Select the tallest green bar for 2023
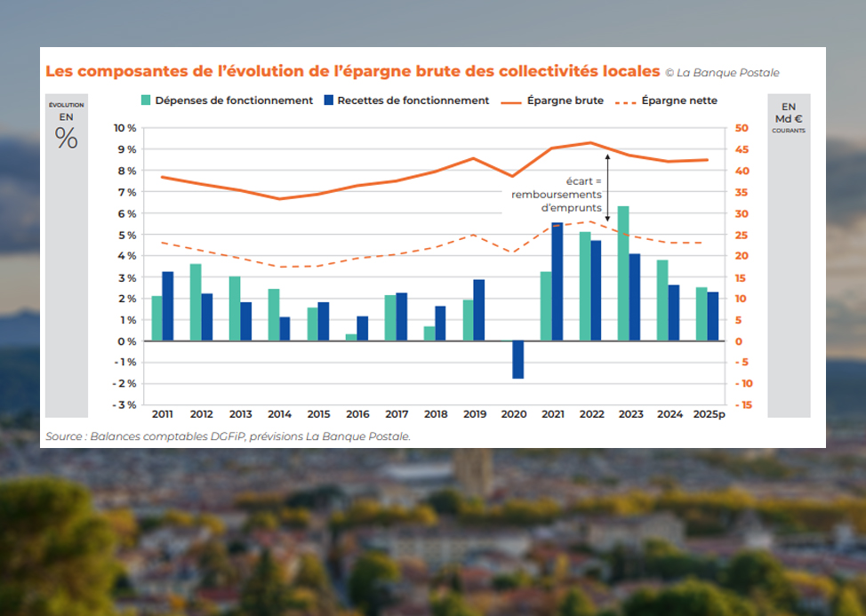 tap(623, 273)
